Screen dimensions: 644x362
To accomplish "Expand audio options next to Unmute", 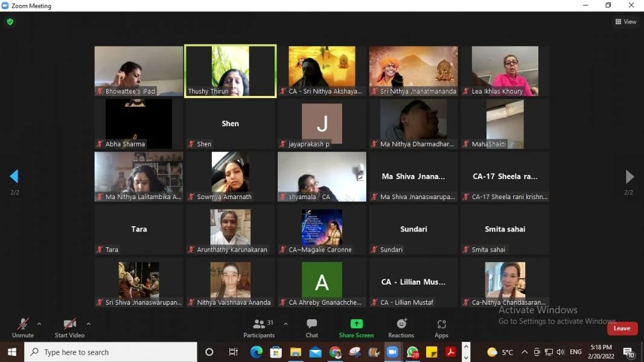I will [39, 324].
